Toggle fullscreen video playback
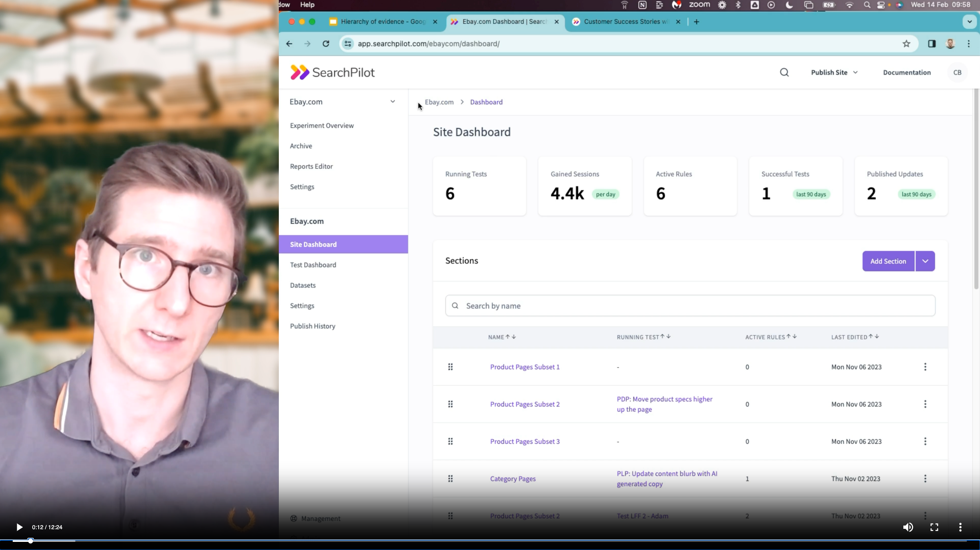The width and height of the screenshot is (980, 550). click(x=934, y=527)
